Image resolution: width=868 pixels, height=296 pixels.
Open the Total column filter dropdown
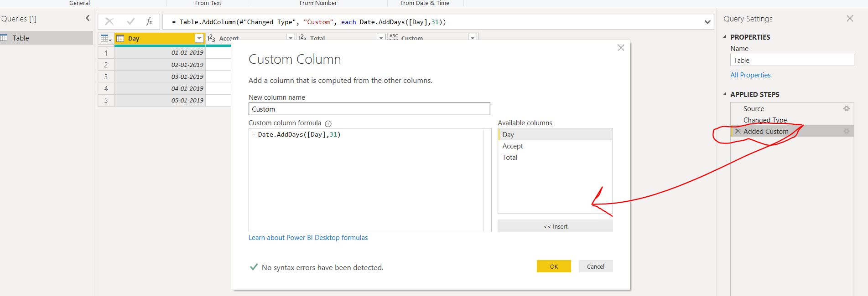click(x=381, y=38)
